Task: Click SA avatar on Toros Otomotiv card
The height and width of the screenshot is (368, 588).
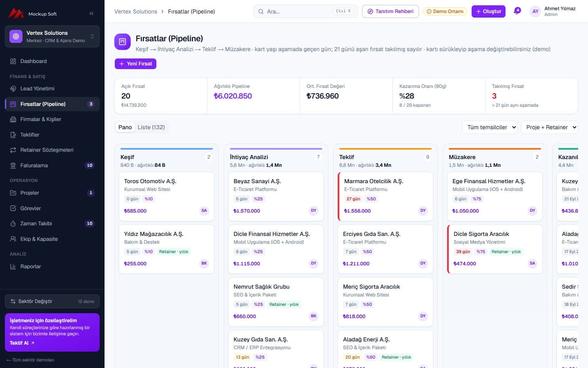Action: click(x=204, y=211)
